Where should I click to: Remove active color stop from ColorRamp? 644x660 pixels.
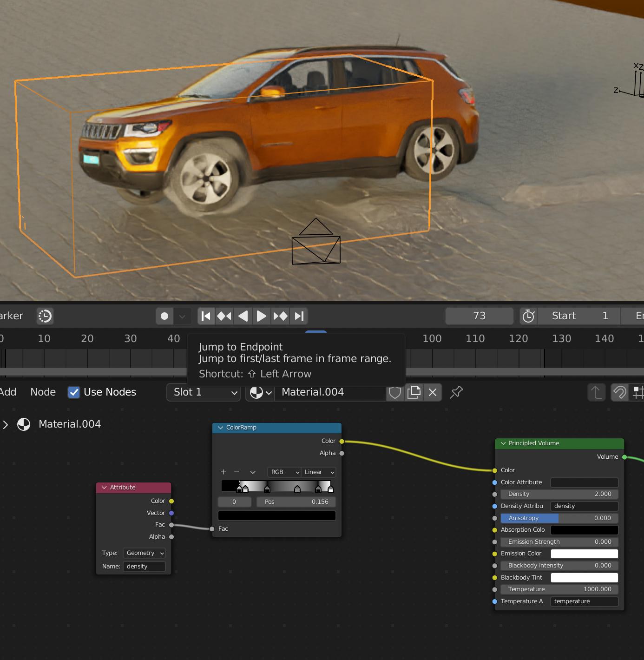(x=237, y=472)
